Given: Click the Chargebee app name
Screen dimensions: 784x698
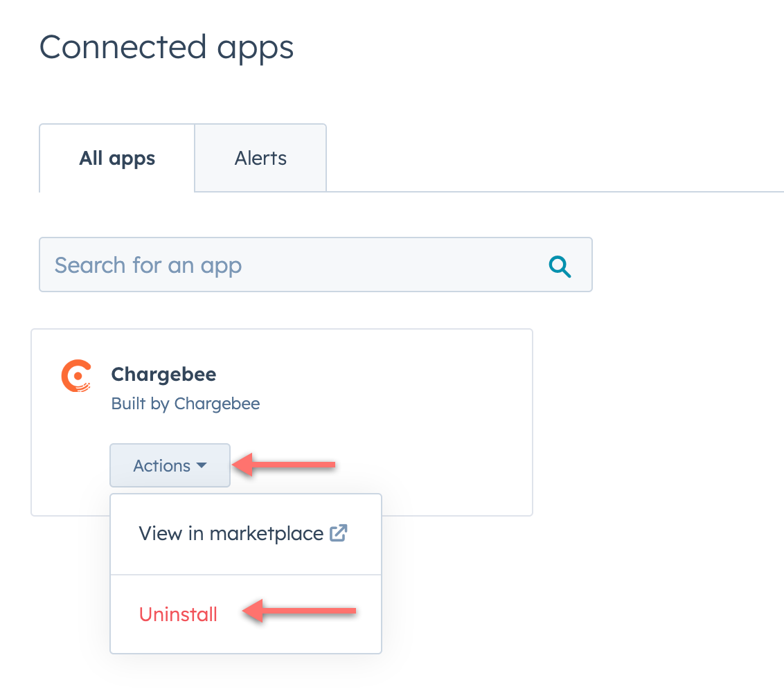Looking at the screenshot, I should 163,375.
